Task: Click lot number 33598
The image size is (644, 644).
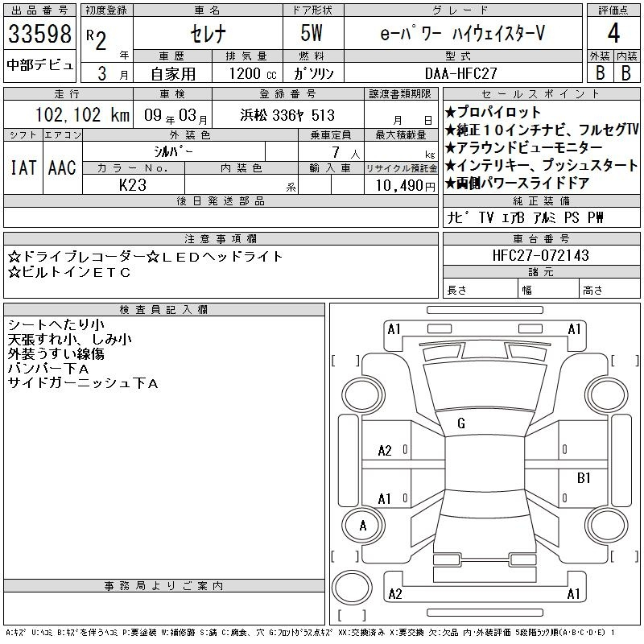Action: [x=39, y=35]
